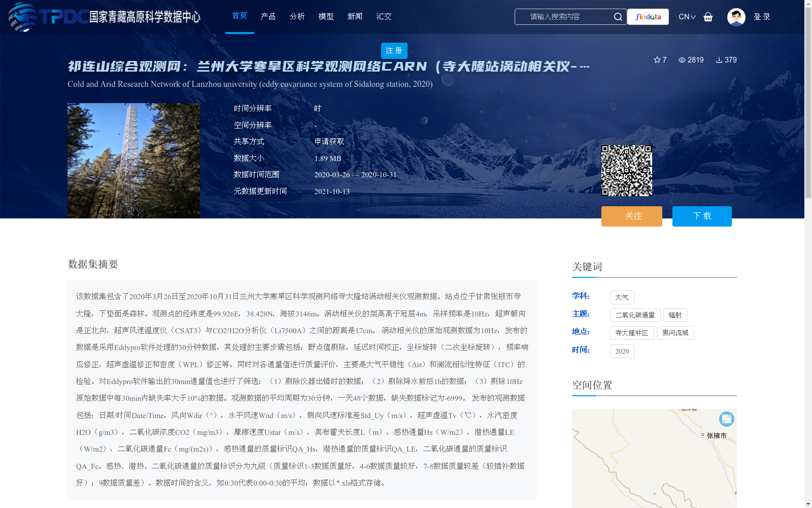This screenshot has width=812, height=508.
Task: Select the 寺大隆林区 location tag
Action: click(x=632, y=333)
